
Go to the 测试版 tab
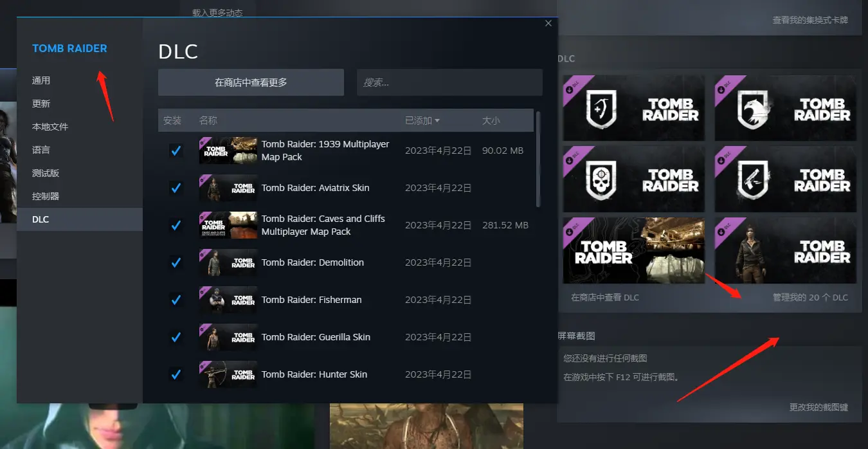pos(46,173)
